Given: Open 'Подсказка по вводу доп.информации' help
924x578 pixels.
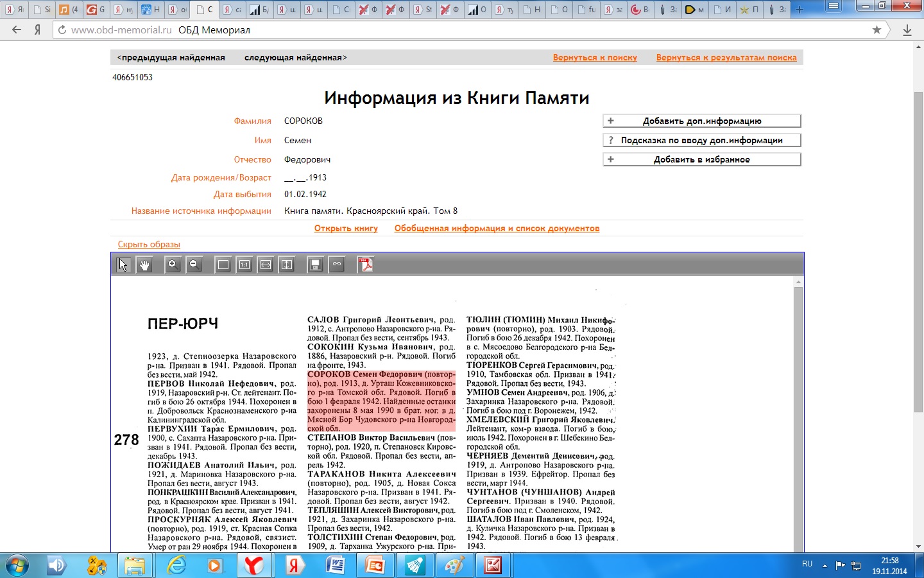Looking at the screenshot, I should pos(701,140).
